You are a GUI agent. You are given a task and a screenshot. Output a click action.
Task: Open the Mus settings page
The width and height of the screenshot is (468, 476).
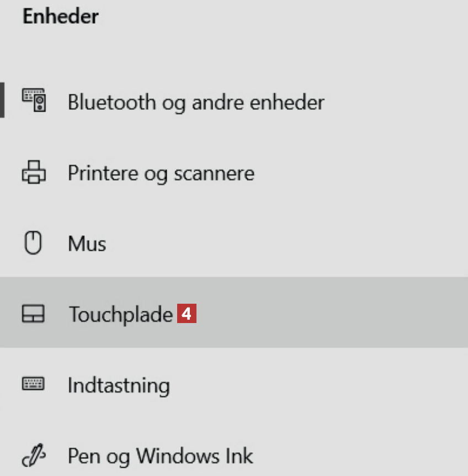[87, 244]
